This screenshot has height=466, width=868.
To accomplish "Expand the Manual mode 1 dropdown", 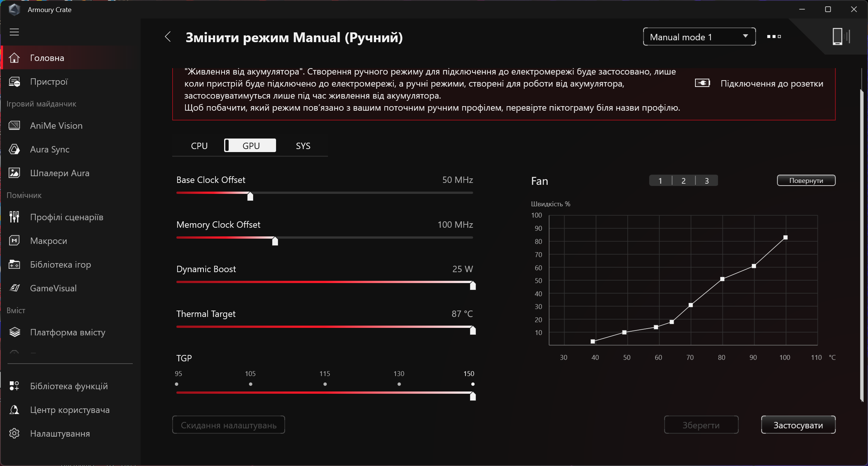I will (699, 37).
